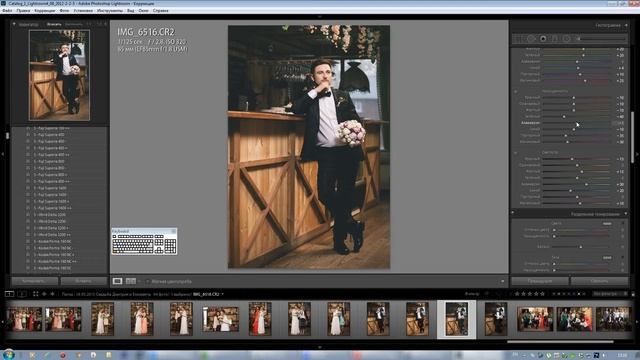Viewport: 640px width, 360px height.
Task: Click the filmstrip horizontal scrollbar
Action: pyautogui.click(x=560, y=342)
